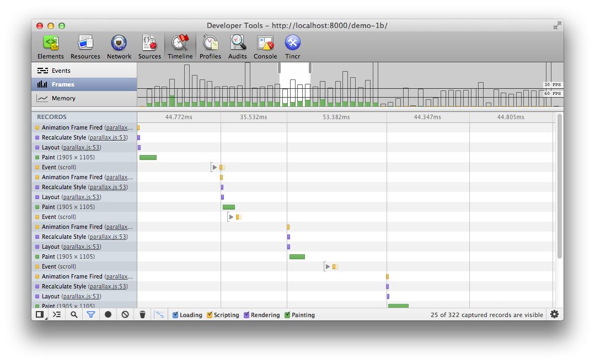Viewport: 595px width, 364px height.
Task: Expand the first Event (scroll) record arrow
Action: point(215,167)
